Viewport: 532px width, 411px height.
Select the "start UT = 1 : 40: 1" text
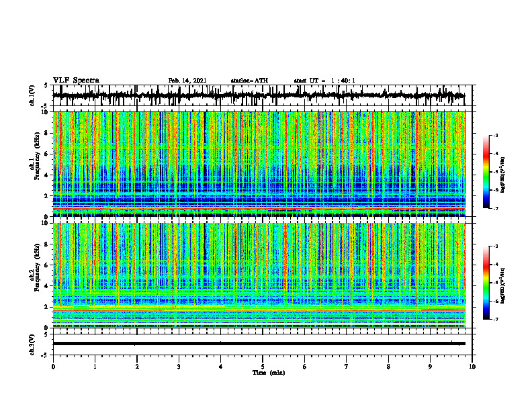pos(324,81)
